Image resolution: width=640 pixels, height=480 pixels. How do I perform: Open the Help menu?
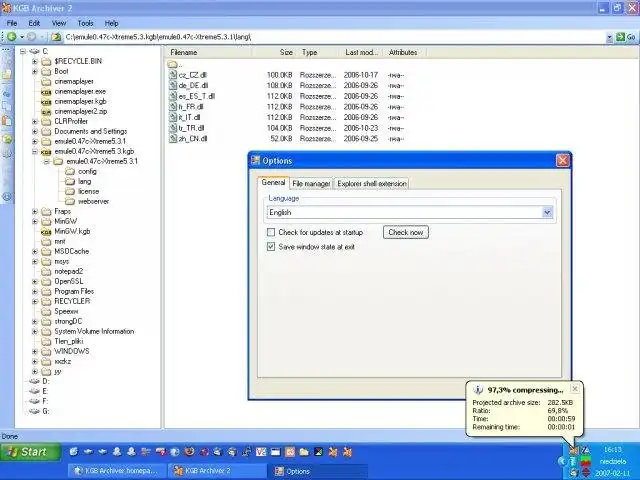tap(111, 23)
